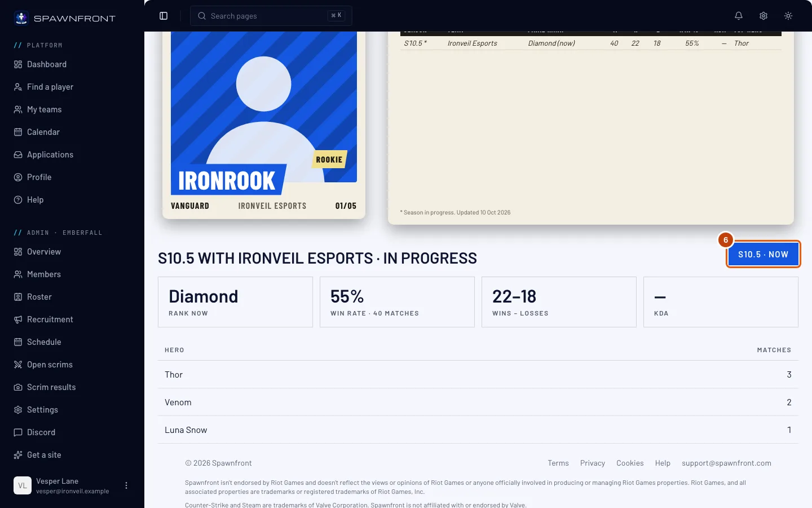Select the Venom hero row
The image size is (812, 508).
tap(478, 402)
